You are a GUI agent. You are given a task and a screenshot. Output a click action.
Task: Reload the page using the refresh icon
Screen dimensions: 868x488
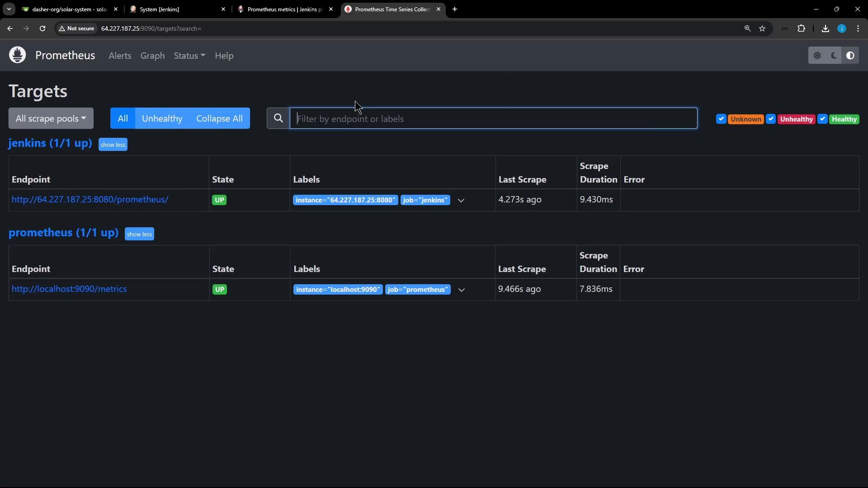coord(42,28)
